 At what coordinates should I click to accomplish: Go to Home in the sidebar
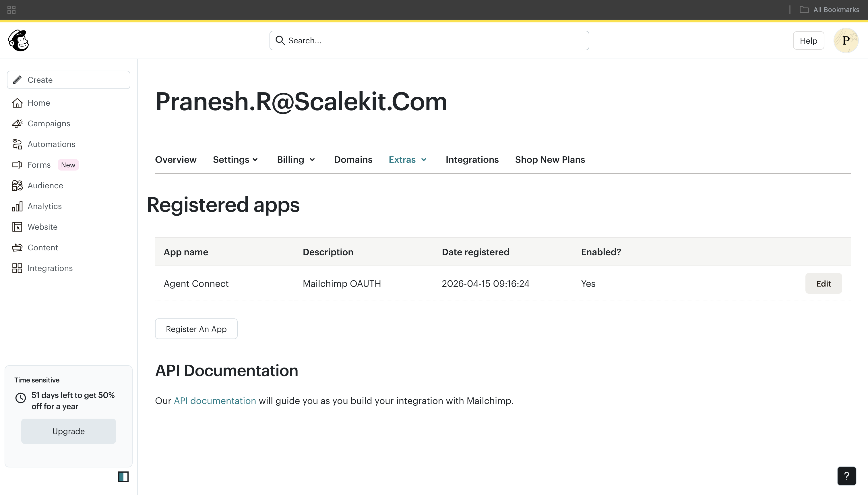pyautogui.click(x=39, y=103)
